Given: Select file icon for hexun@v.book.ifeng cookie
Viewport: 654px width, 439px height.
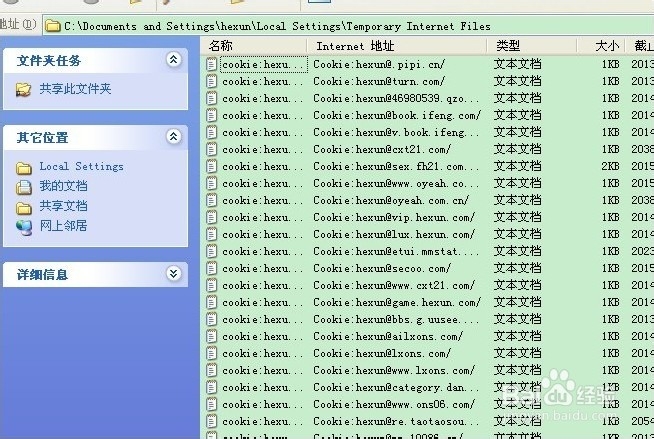Looking at the screenshot, I should coord(212,132).
